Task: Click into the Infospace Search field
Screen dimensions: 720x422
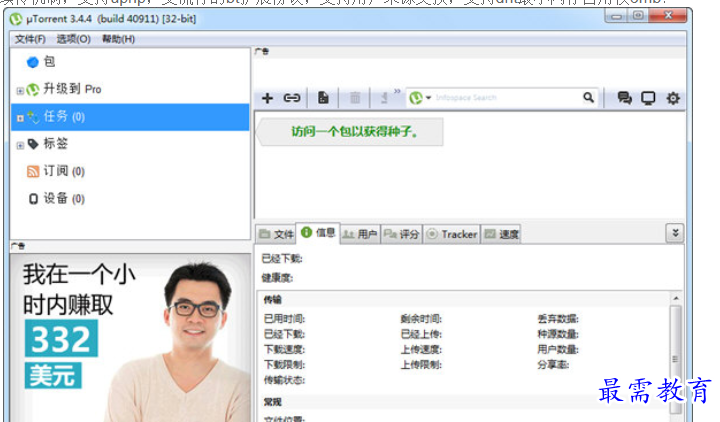Action: (505, 98)
